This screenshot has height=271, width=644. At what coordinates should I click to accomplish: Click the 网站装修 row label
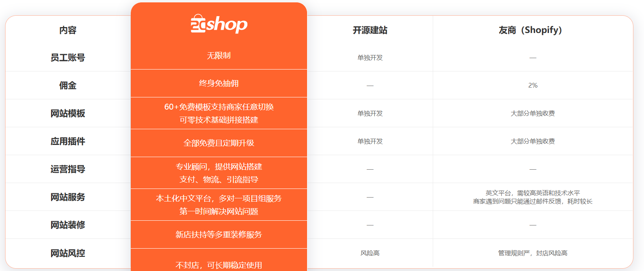[68, 225]
